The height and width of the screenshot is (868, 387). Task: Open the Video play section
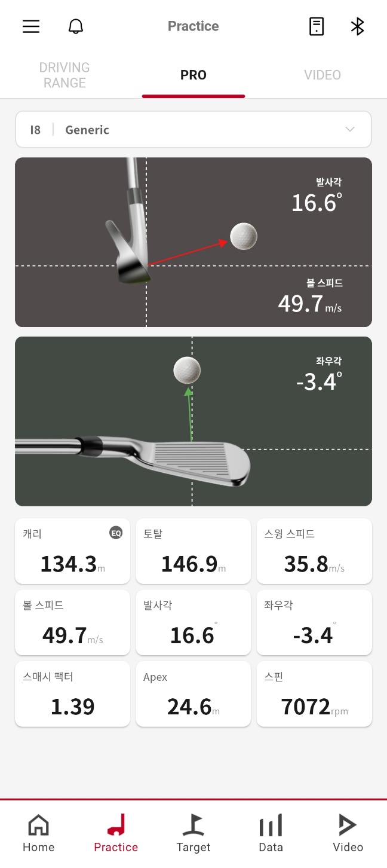(348, 833)
